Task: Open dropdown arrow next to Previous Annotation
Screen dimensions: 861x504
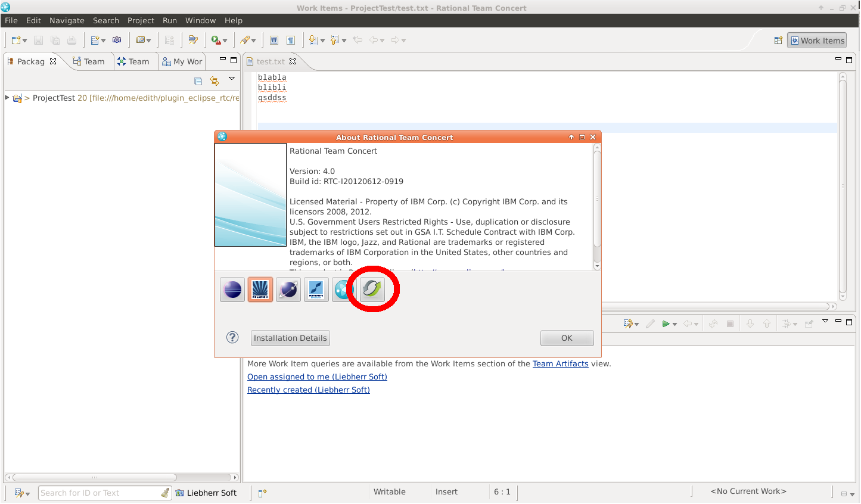Action: (344, 41)
